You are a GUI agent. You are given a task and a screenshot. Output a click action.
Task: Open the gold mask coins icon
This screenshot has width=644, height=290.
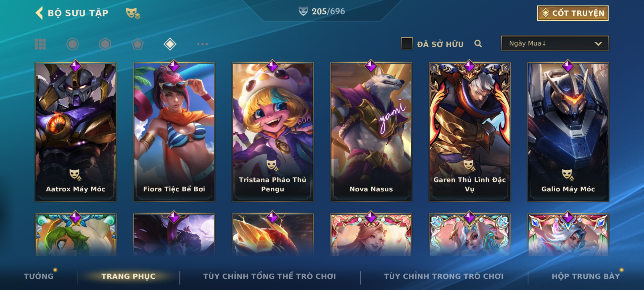coord(133,13)
